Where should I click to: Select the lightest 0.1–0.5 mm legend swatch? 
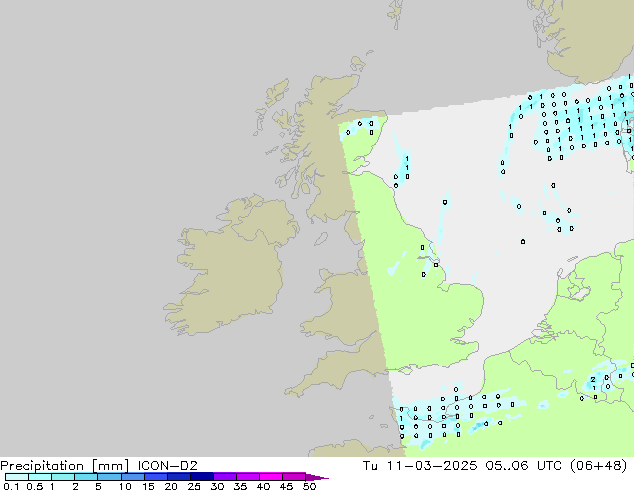pos(17,477)
